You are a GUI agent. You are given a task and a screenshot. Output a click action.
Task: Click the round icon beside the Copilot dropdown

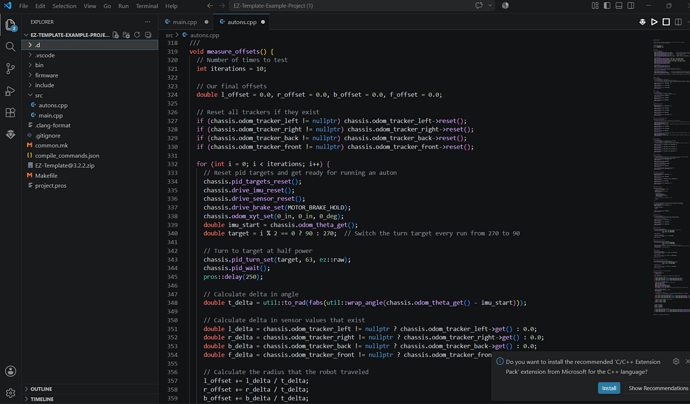coord(505,6)
